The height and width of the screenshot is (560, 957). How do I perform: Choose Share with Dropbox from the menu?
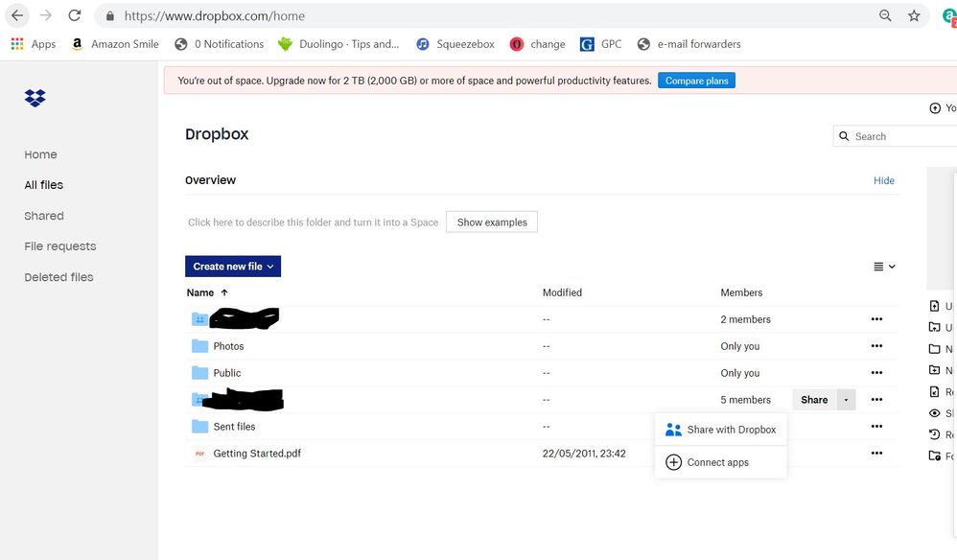pos(721,430)
